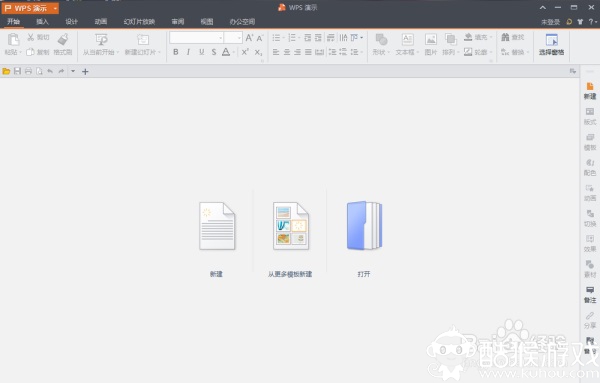
Task: Click 分享 (Share) in the right sidebar
Action: click(x=590, y=320)
